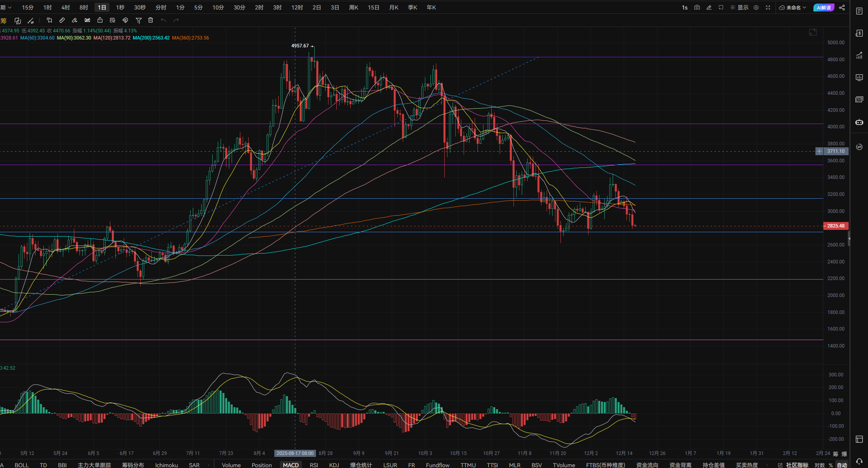Switch to the 4时 timeframe
This screenshot has width=868, height=468.
[66, 8]
